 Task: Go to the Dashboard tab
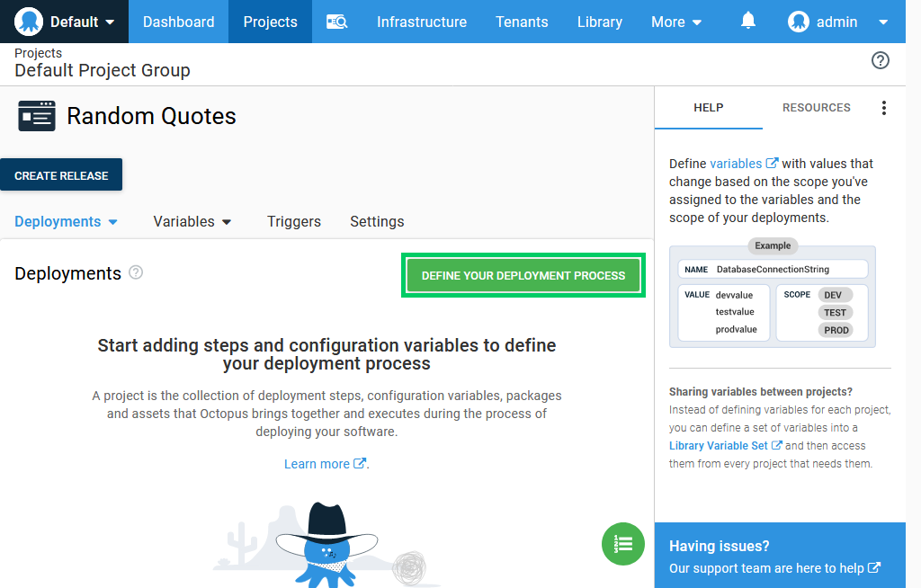[179, 22]
